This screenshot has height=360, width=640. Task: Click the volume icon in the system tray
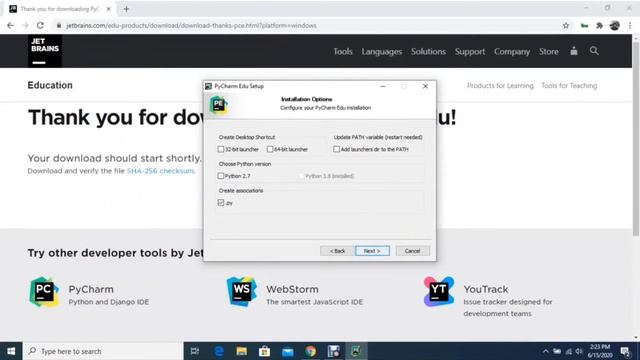(x=579, y=351)
